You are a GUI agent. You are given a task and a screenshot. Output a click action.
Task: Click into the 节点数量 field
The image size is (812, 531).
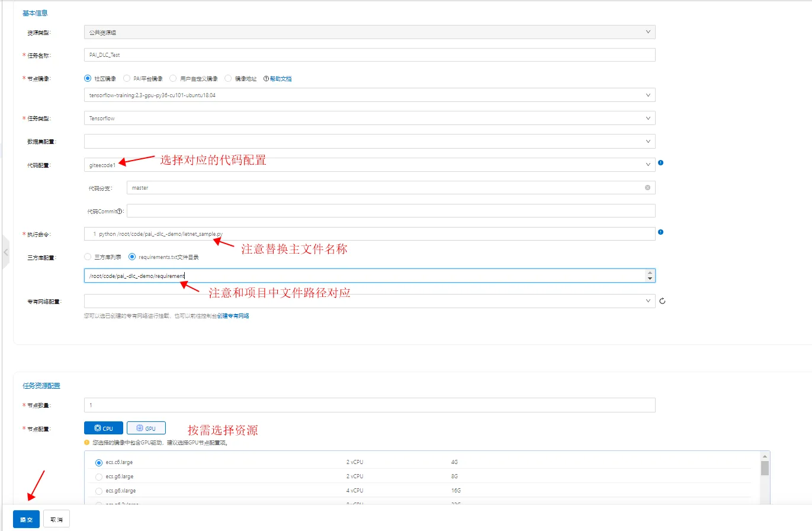[x=370, y=405]
